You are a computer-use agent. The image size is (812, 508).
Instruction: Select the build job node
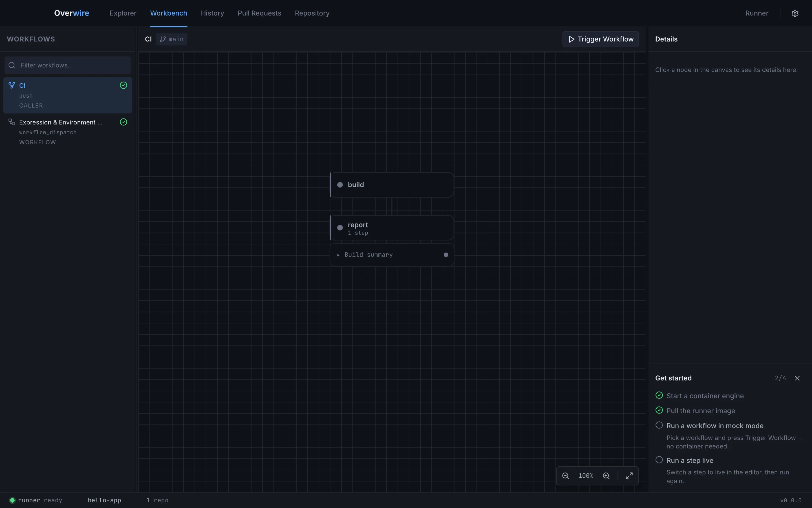392,185
